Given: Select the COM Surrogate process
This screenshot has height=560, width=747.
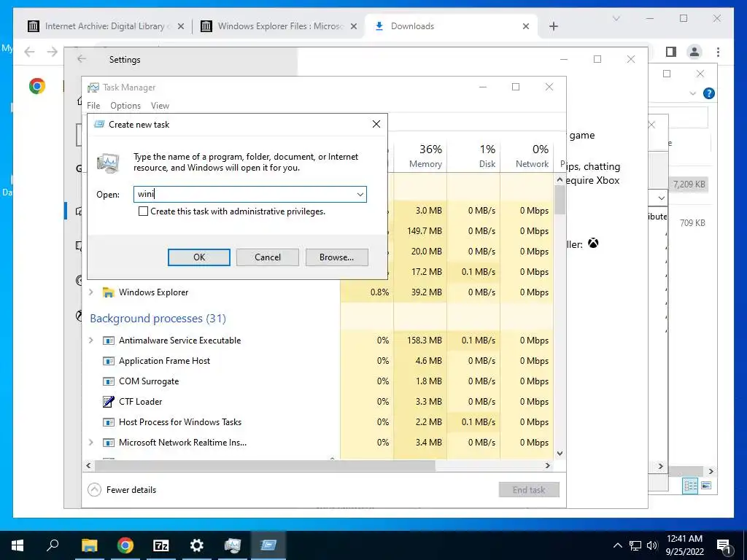Looking at the screenshot, I should pyautogui.click(x=149, y=381).
